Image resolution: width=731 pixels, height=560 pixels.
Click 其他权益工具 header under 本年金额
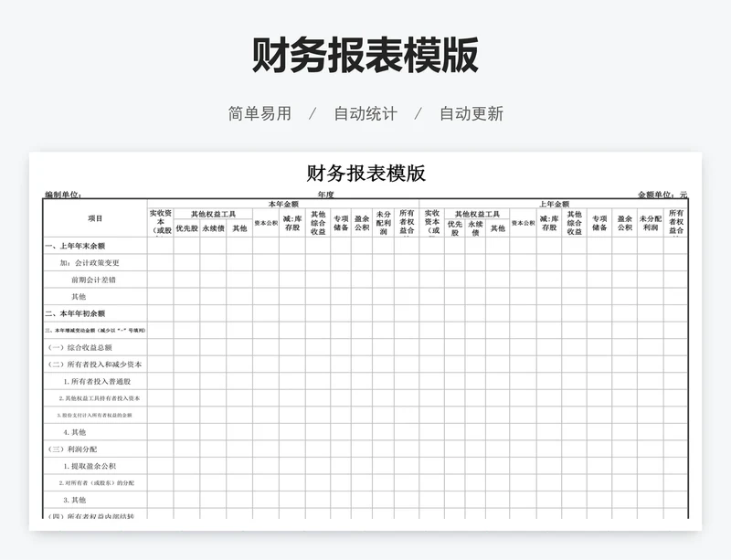[x=213, y=214]
